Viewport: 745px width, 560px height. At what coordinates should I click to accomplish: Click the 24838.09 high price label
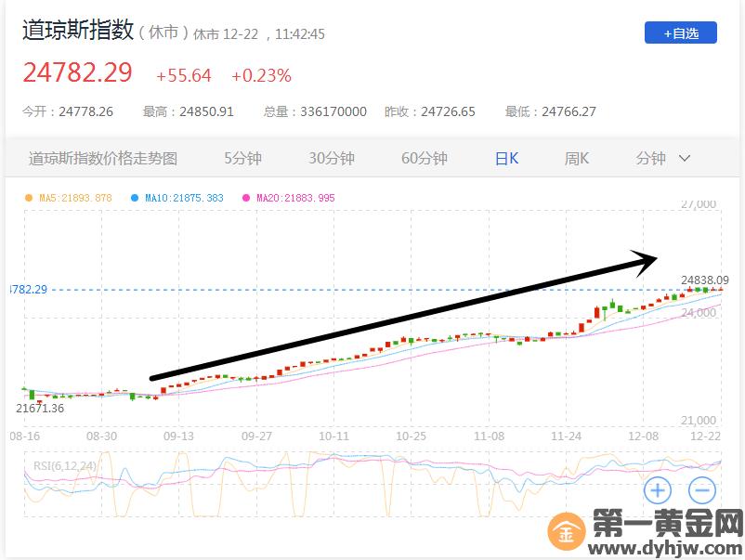pos(704,278)
